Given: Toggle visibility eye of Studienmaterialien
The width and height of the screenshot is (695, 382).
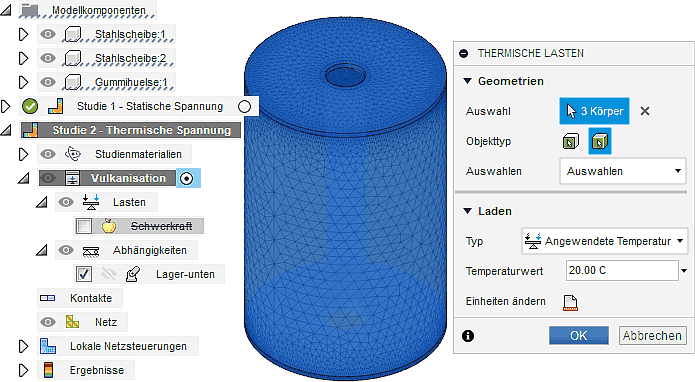Looking at the screenshot, I should (x=48, y=154).
